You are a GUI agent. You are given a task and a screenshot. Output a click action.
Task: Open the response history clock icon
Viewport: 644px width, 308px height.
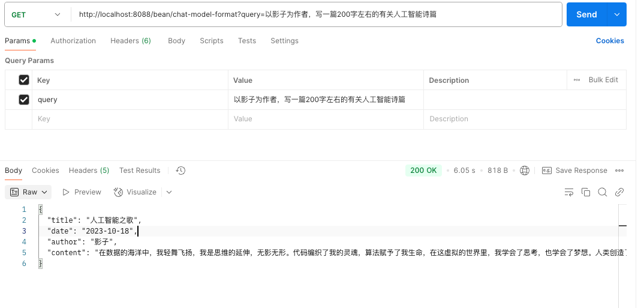(x=180, y=171)
